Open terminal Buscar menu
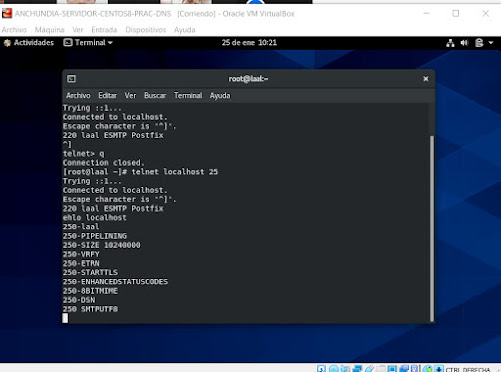This screenshot has width=501, height=372. click(x=155, y=96)
